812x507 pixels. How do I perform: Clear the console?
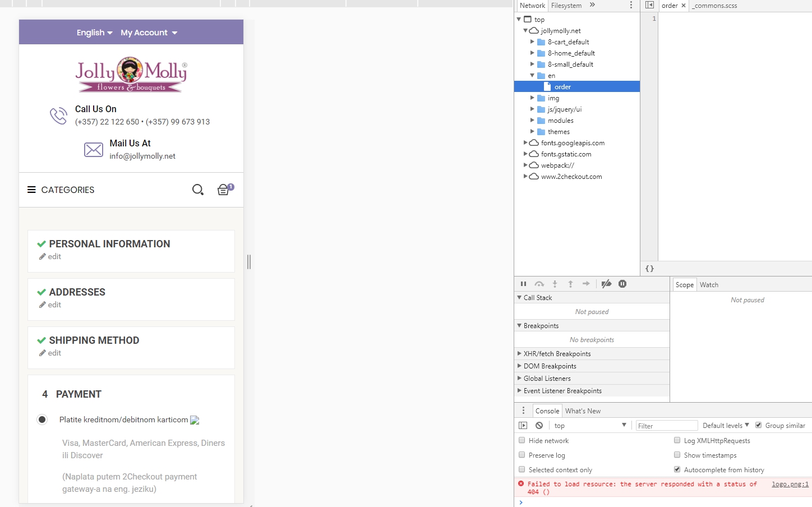click(x=539, y=426)
